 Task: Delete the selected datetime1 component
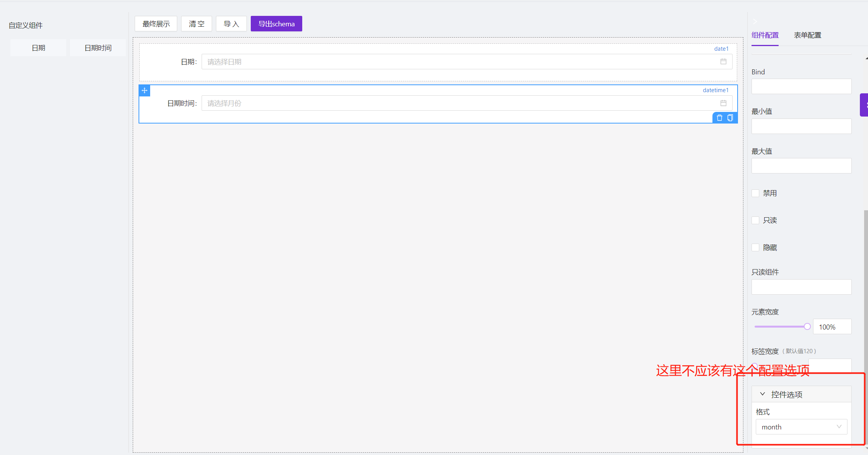719,118
